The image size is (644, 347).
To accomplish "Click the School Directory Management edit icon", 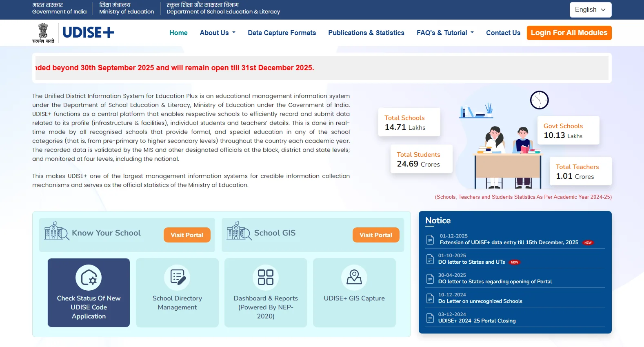I will pyautogui.click(x=177, y=278).
